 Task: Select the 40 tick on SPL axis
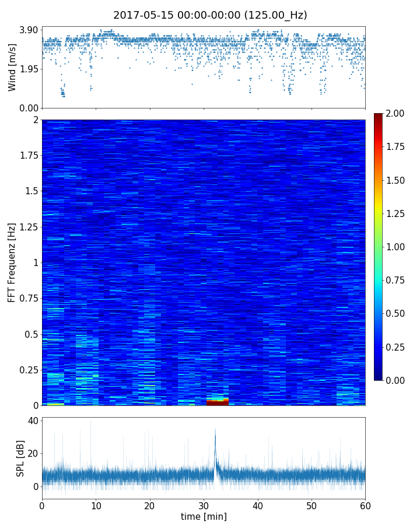coord(33,421)
